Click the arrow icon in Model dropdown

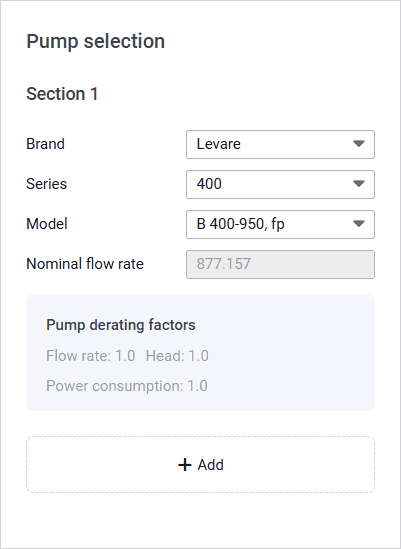(x=359, y=223)
